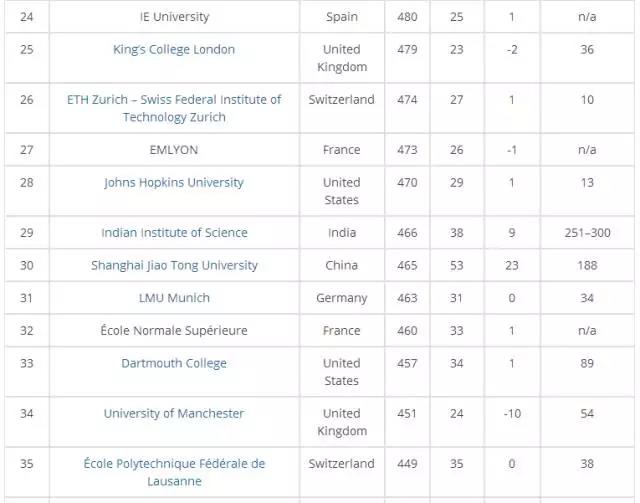Image resolution: width=640 pixels, height=503 pixels.
Task: Open ETH Zurich university link
Action: (174, 108)
